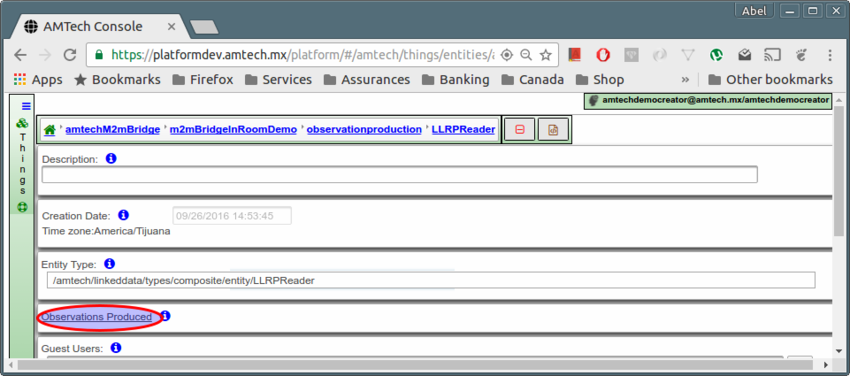The image size is (850, 376).
Task: Click the browser back arrow
Action: (20, 55)
